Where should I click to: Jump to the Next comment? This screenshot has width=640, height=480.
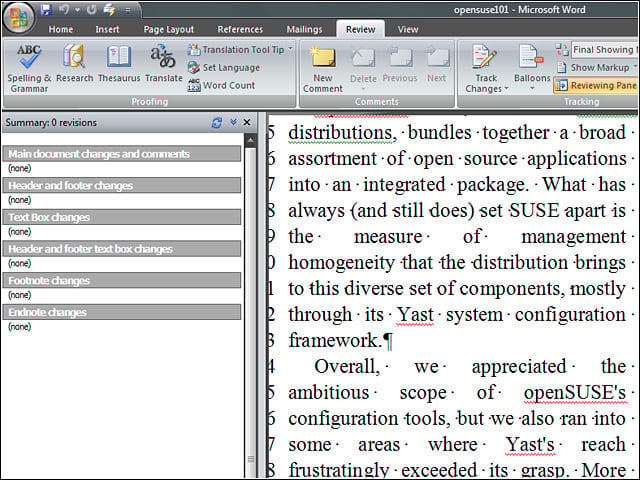[x=436, y=64]
